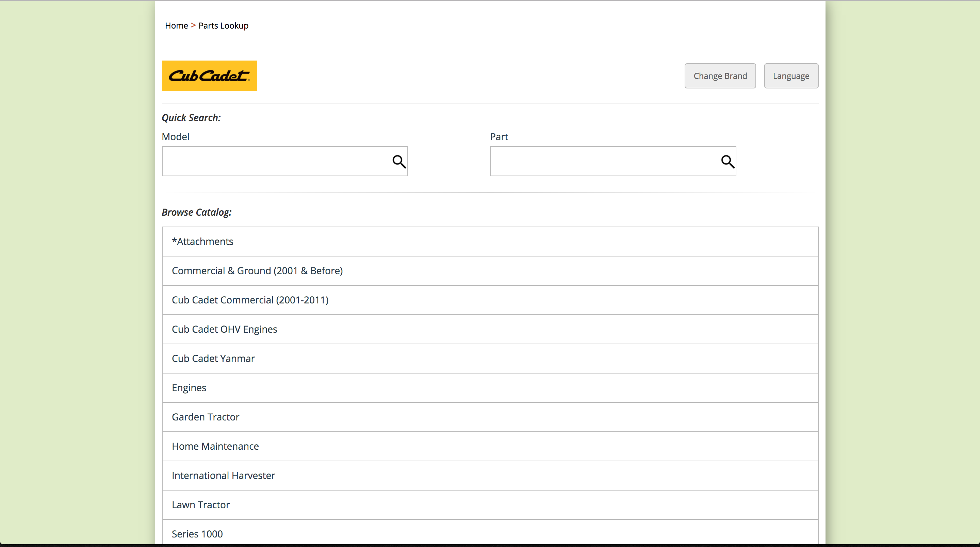Viewport: 980px width, 547px height.
Task: Browse the Lawn Tractor category
Action: pos(490,505)
